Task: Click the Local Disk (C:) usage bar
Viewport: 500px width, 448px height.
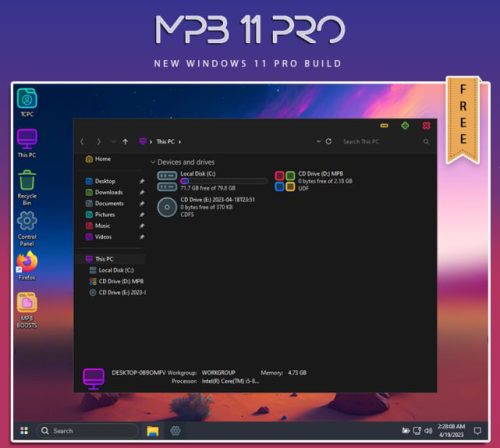Action: coord(224,181)
